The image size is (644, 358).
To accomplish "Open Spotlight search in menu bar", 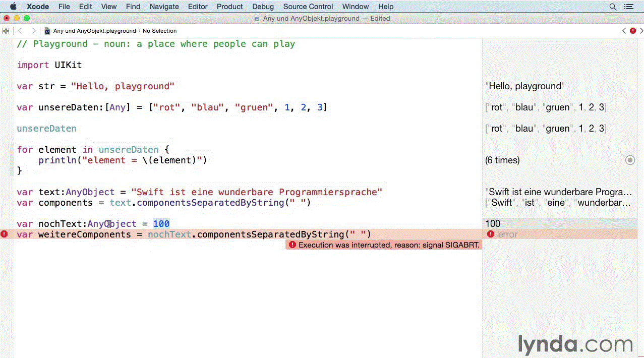I will click(x=613, y=7).
